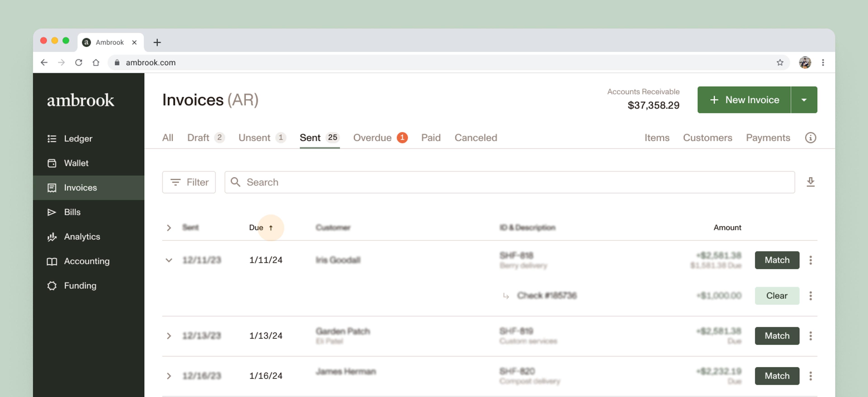Collapse the 1/11/24 invoice row

click(x=169, y=260)
